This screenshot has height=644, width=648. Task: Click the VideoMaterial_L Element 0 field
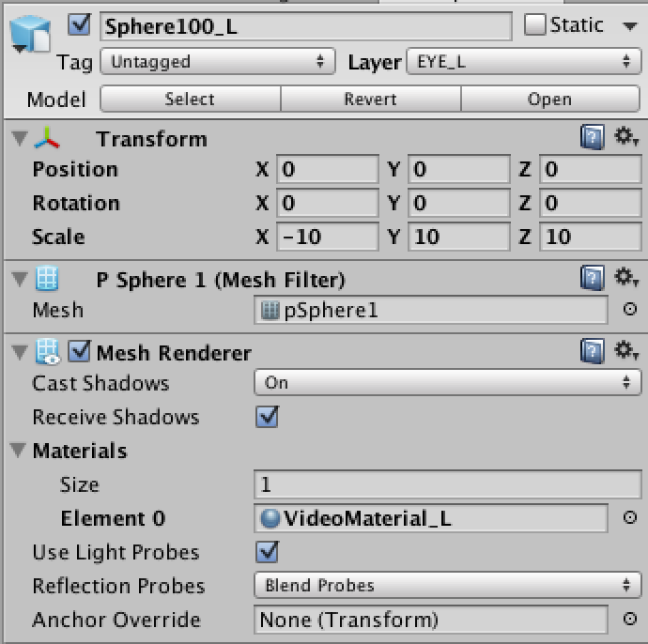(431, 518)
